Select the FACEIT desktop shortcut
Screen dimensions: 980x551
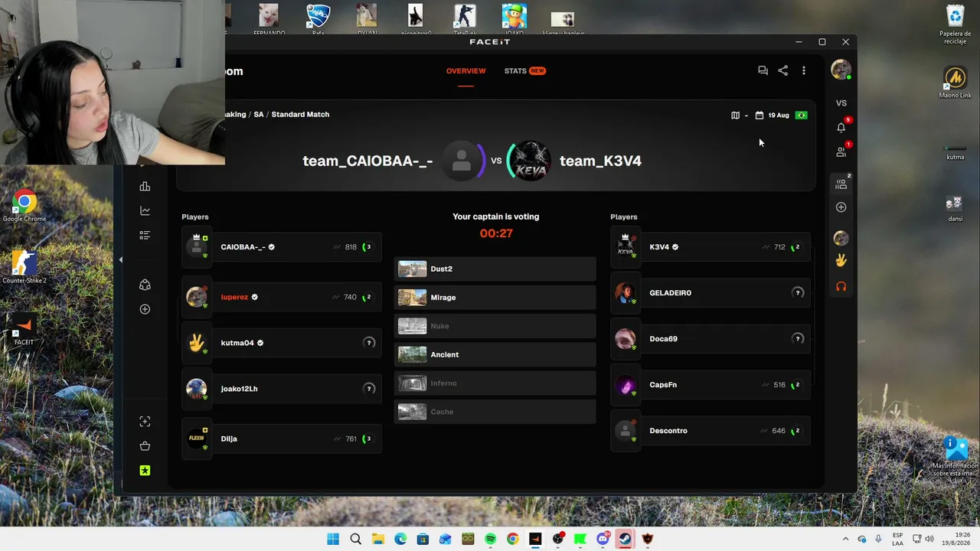pos(24,329)
